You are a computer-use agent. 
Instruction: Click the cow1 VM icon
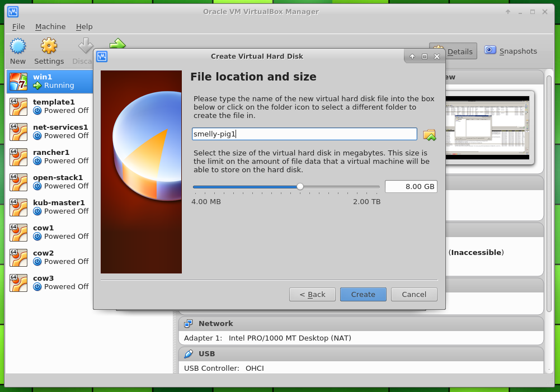(x=18, y=233)
